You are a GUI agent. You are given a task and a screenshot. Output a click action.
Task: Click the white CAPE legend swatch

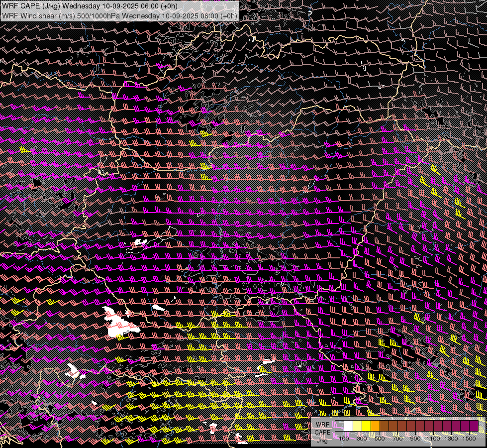point(349,426)
